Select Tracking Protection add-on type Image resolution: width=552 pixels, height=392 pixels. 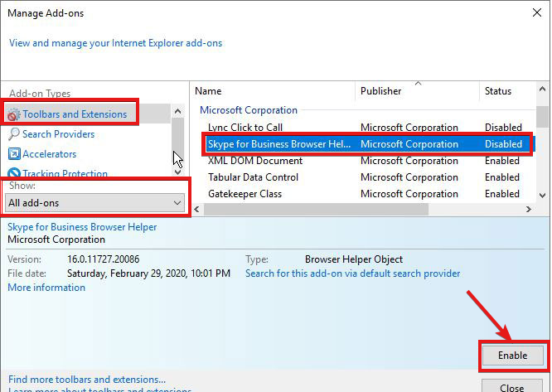(x=65, y=172)
